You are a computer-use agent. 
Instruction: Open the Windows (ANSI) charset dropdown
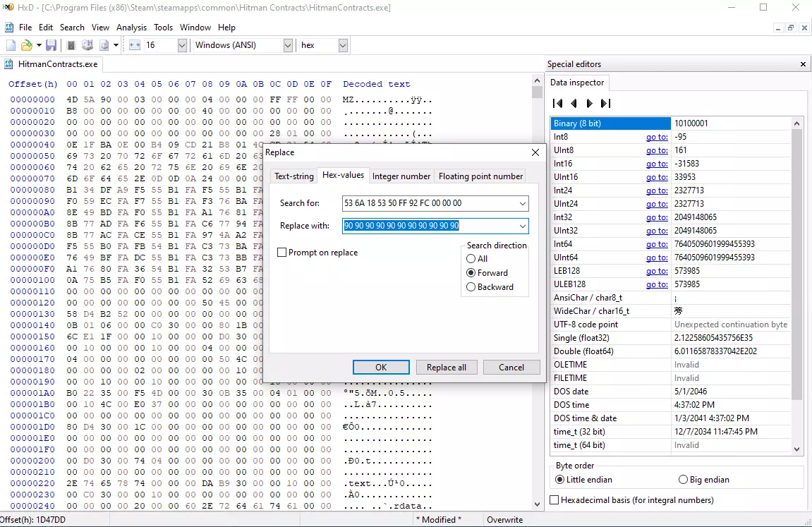tap(288, 46)
